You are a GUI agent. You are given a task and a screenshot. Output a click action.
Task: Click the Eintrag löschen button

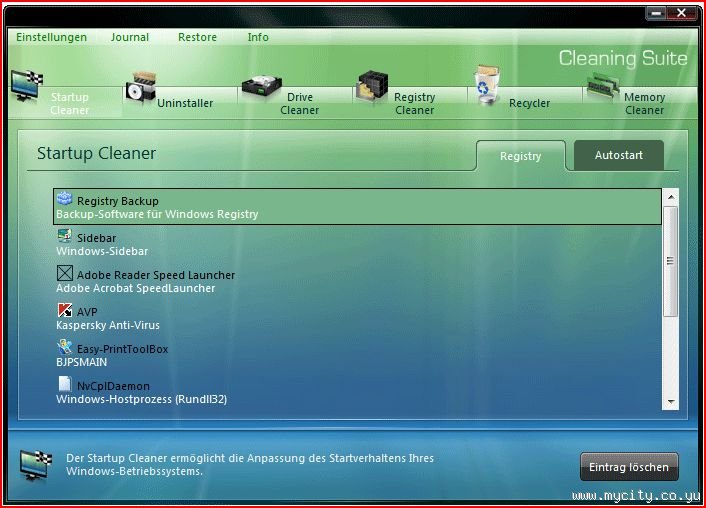[629, 467]
